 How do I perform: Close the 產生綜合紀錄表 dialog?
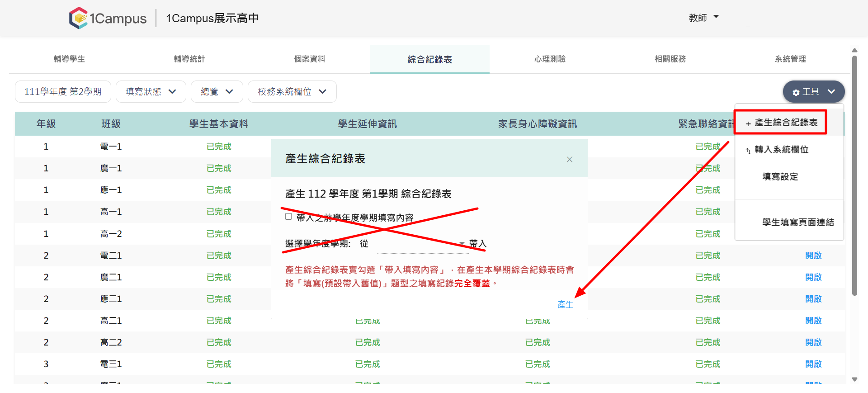[570, 159]
